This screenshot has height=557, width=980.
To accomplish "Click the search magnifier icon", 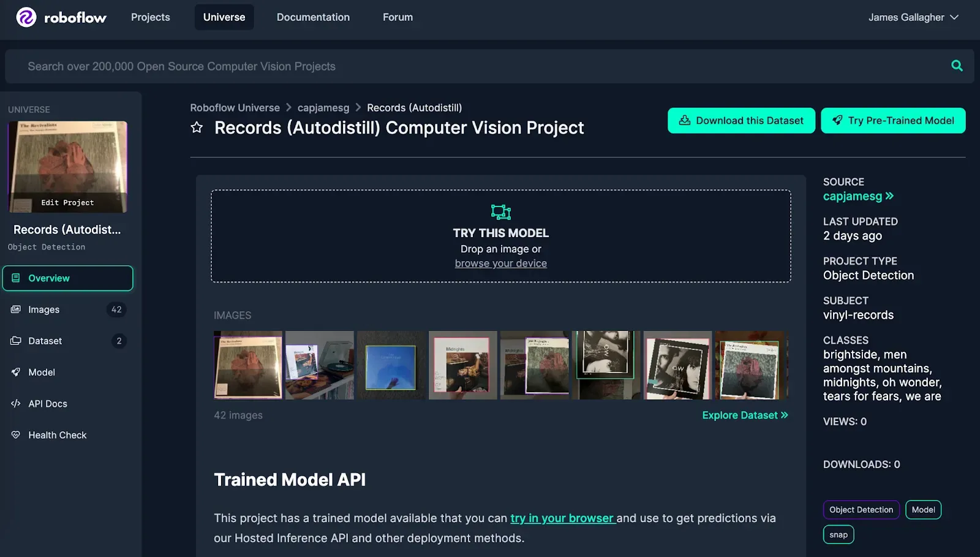I will pos(957,66).
